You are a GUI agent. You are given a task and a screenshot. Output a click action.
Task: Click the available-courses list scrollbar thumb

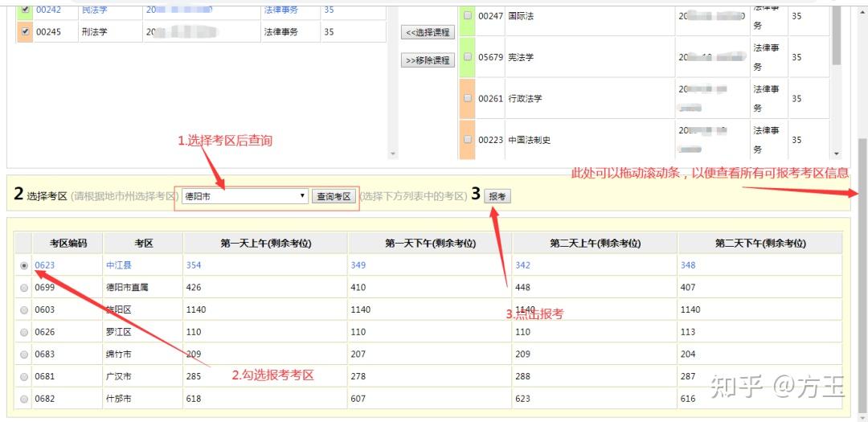837,36
